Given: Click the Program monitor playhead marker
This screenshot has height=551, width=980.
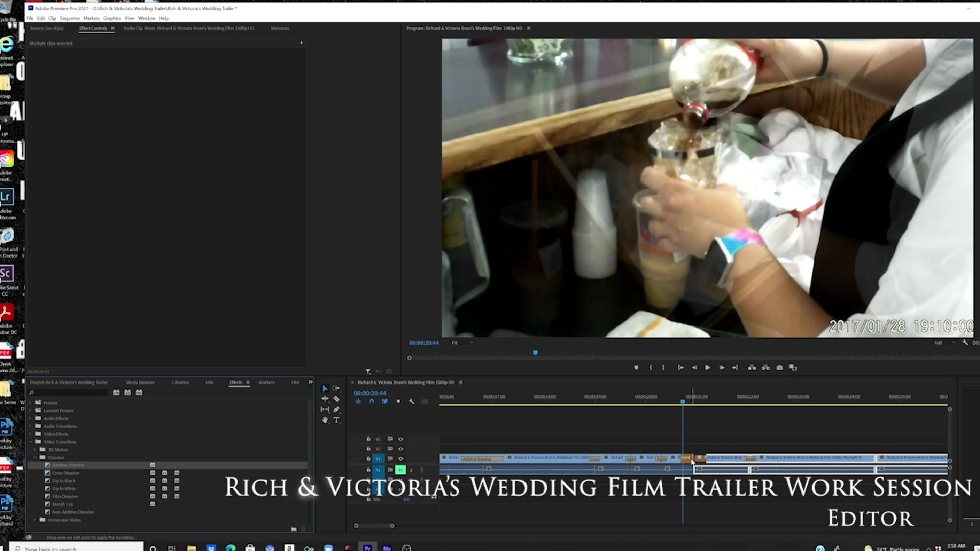Looking at the screenshot, I should pyautogui.click(x=535, y=353).
